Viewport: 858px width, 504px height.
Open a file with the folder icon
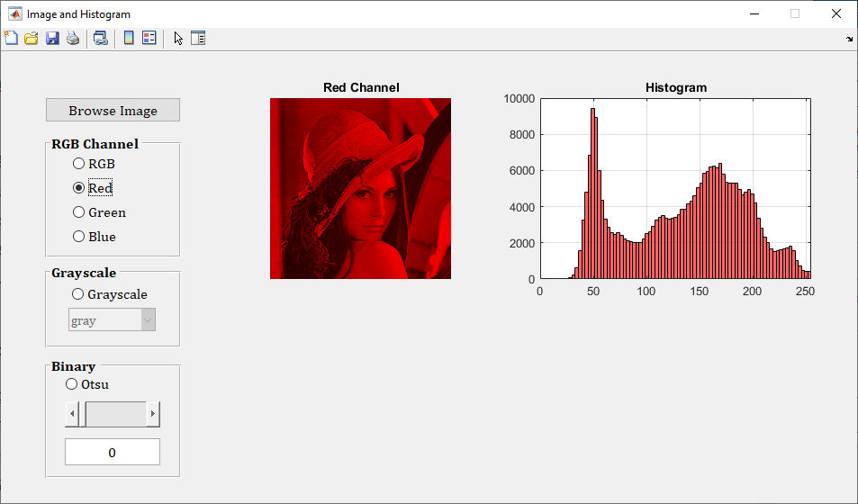coord(32,38)
